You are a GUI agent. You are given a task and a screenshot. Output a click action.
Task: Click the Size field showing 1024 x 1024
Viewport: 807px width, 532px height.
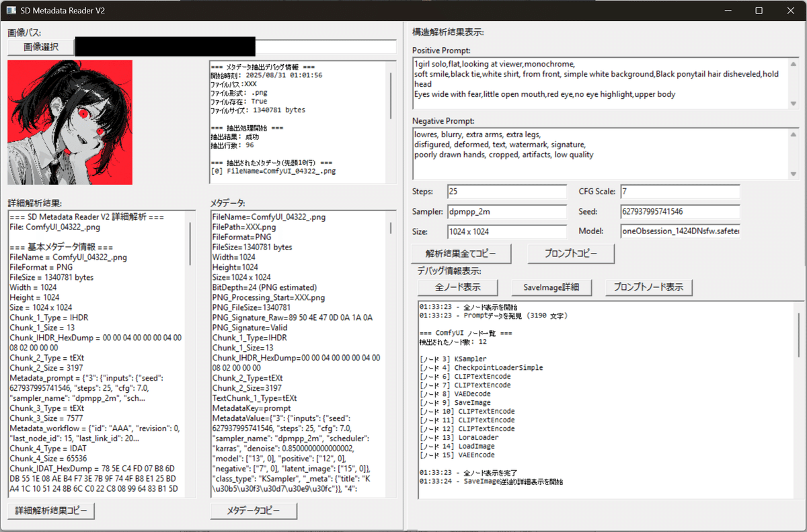(507, 231)
